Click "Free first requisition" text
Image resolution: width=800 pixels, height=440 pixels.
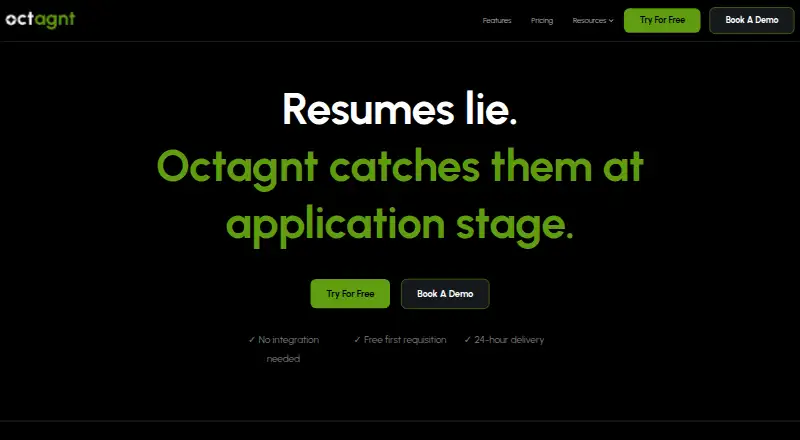[400, 339]
